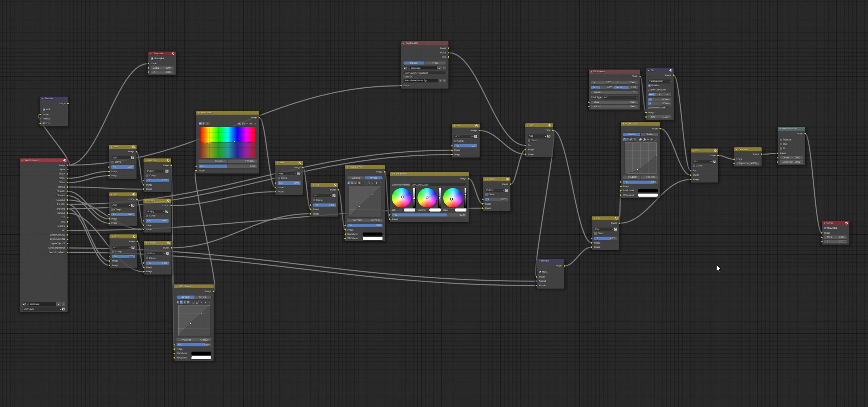Image resolution: width=868 pixels, height=407 pixels.
Task: Disable Use Alpha in the Composite node
Action: coord(152,58)
